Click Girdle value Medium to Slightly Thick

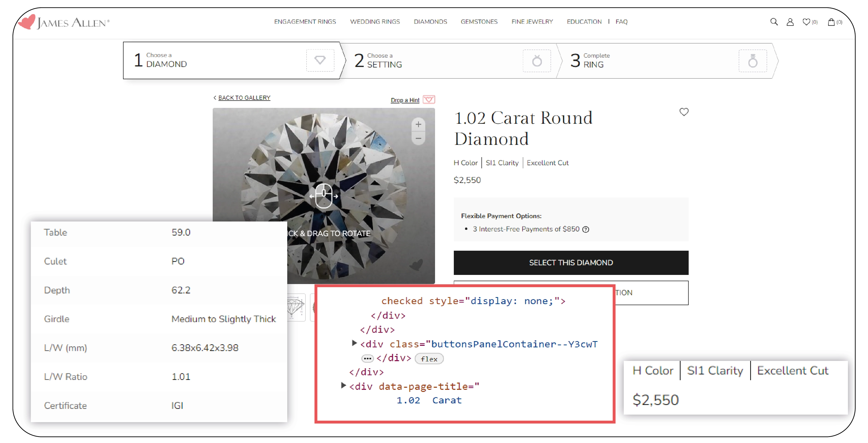(224, 319)
